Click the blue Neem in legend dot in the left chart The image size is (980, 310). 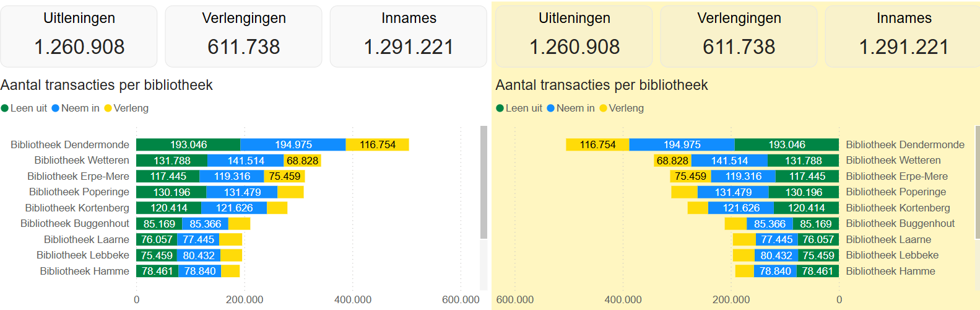[56, 108]
